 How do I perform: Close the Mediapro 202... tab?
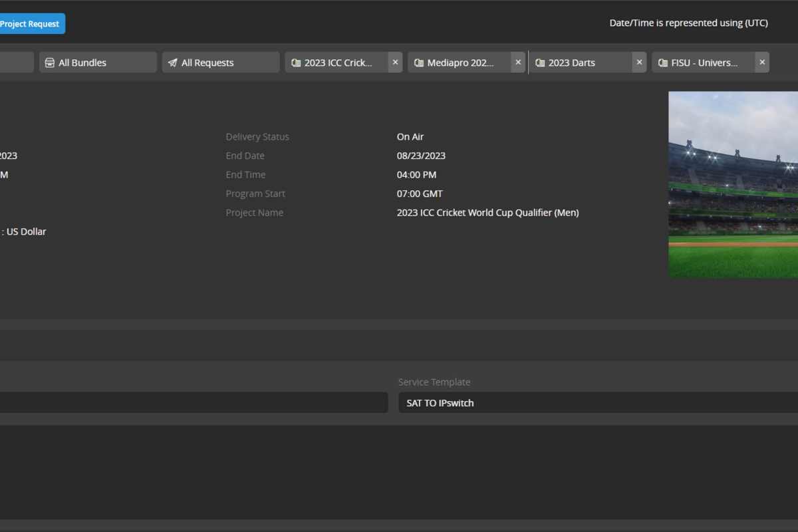518,63
